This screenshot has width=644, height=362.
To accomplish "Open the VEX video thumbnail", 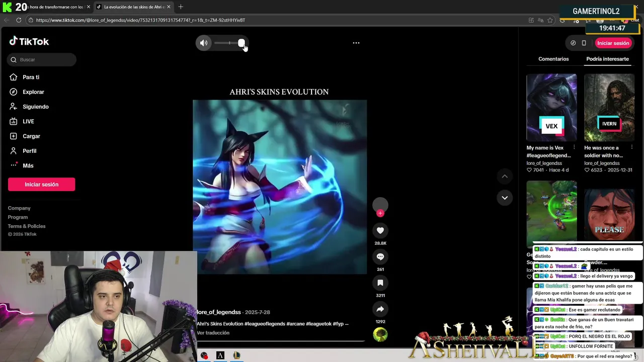I will (x=551, y=108).
